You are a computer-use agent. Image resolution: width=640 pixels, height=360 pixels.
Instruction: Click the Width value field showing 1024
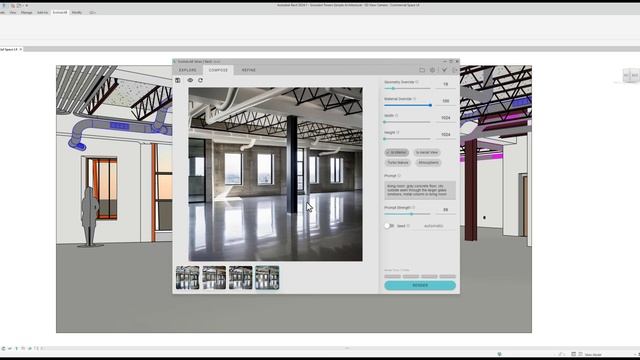point(446,118)
